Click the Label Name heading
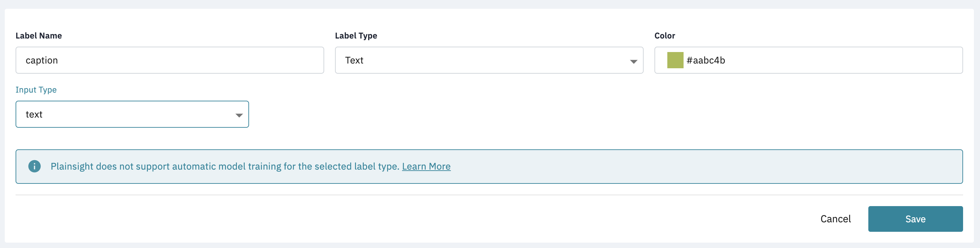 (39, 36)
